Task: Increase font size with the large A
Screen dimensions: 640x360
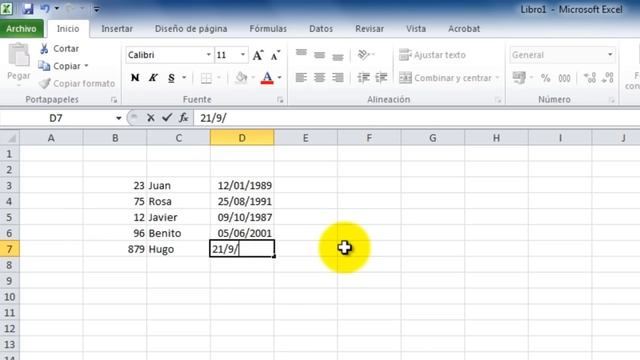Action: coord(258,55)
